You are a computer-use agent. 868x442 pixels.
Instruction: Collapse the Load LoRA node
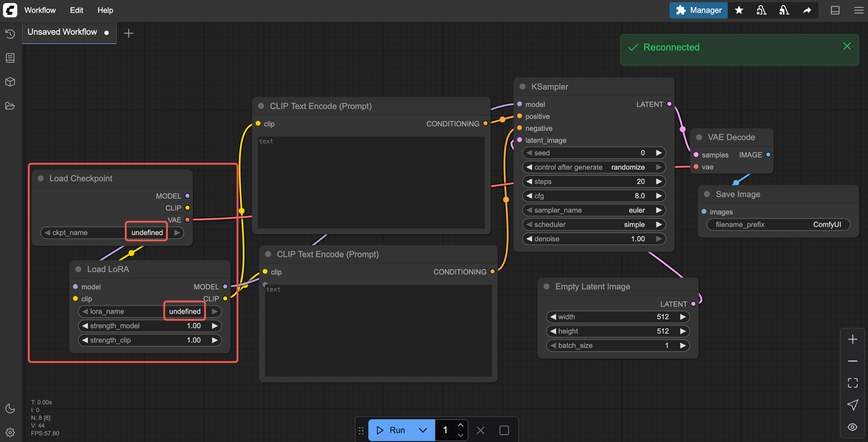coord(79,269)
